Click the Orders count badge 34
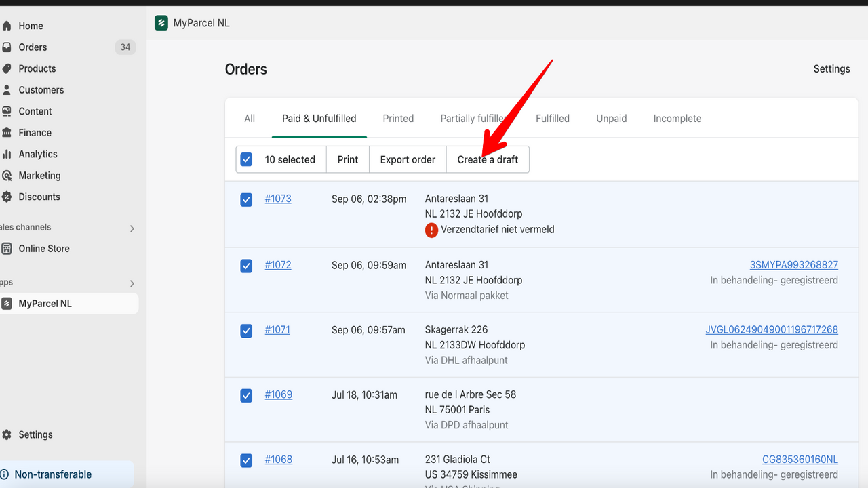This screenshot has height=488, width=868. [125, 47]
